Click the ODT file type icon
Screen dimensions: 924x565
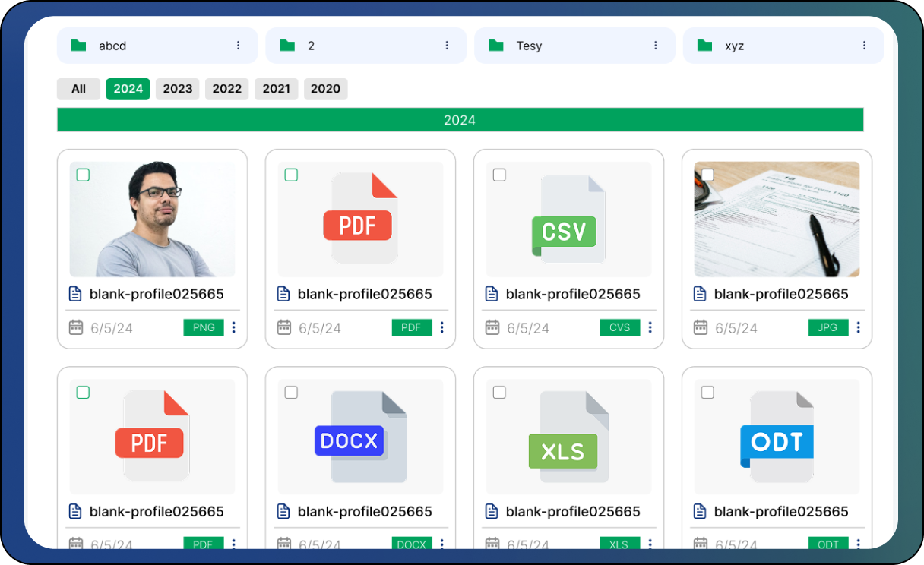click(x=777, y=437)
